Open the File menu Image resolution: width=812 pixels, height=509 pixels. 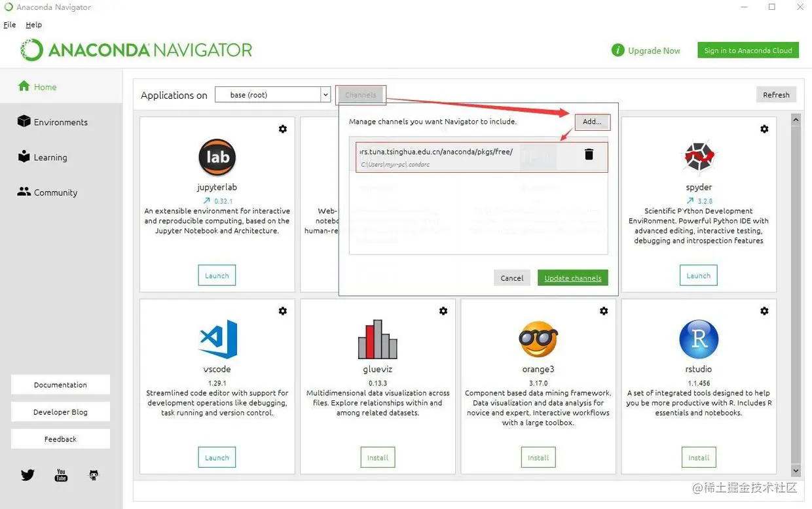(10, 25)
